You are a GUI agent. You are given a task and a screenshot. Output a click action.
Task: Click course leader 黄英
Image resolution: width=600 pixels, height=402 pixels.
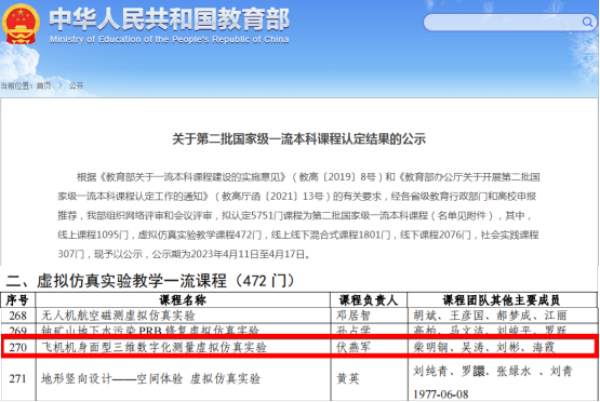[348, 379]
